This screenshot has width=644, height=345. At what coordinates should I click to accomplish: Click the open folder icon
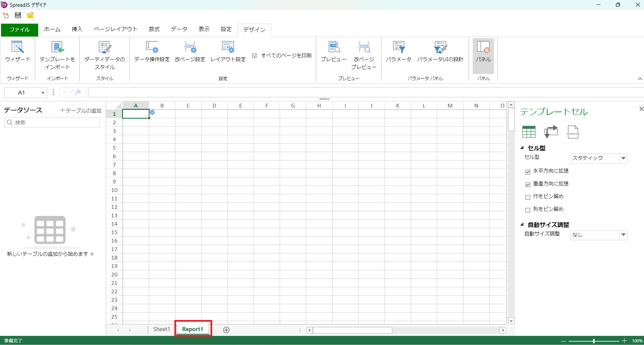click(x=30, y=15)
